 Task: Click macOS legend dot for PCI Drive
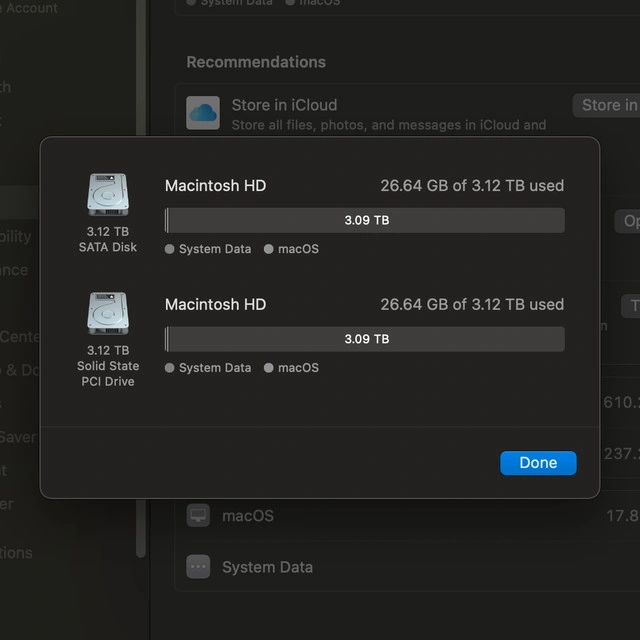click(x=269, y=368)
